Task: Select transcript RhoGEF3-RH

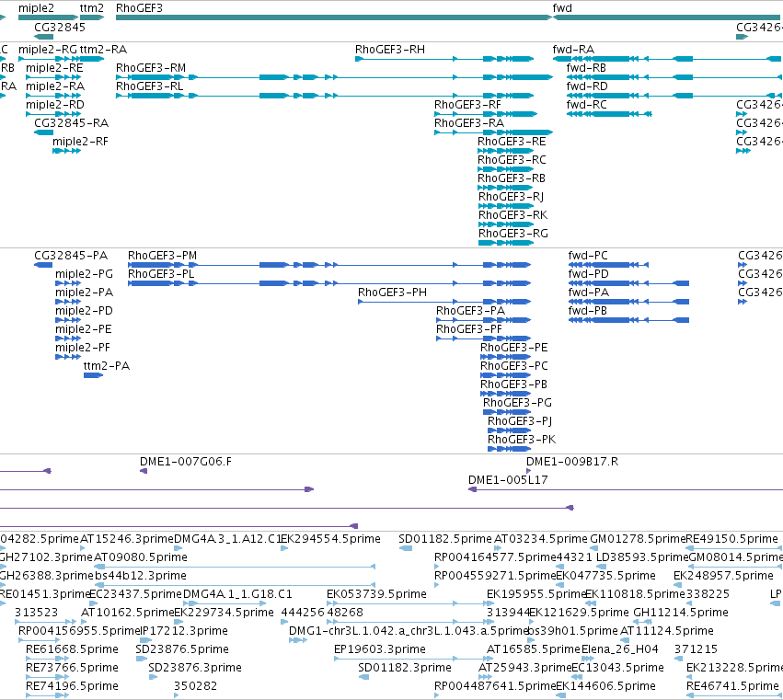Action: pyautogui.click(x=390, y=50)
